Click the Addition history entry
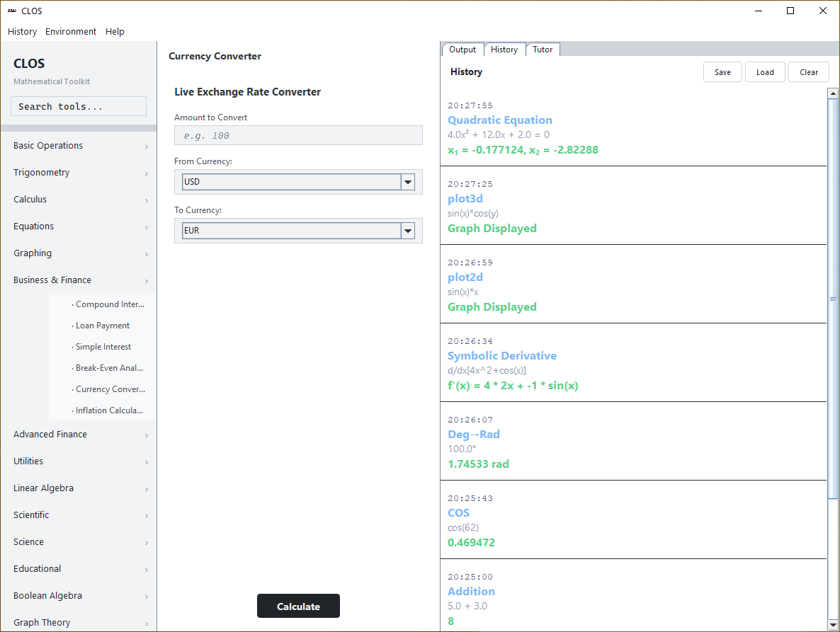Screen dimensions: 840x632 tap(634, 596)
